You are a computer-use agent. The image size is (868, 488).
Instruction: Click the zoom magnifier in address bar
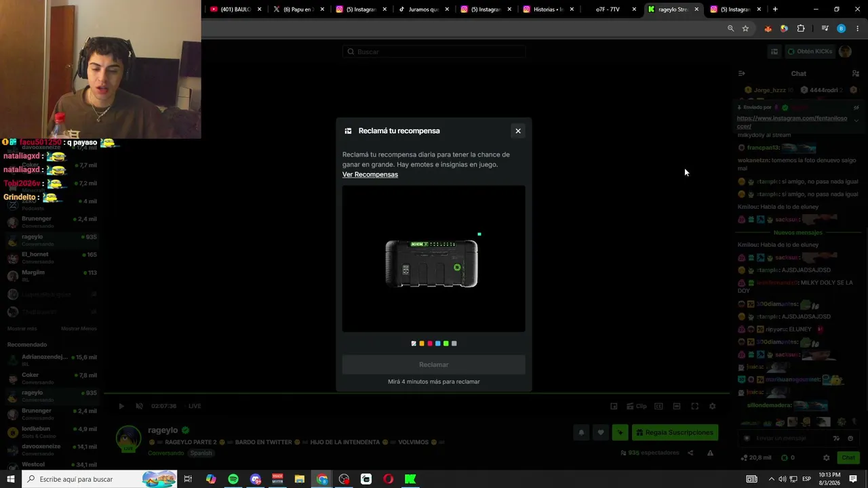[730, 28]
